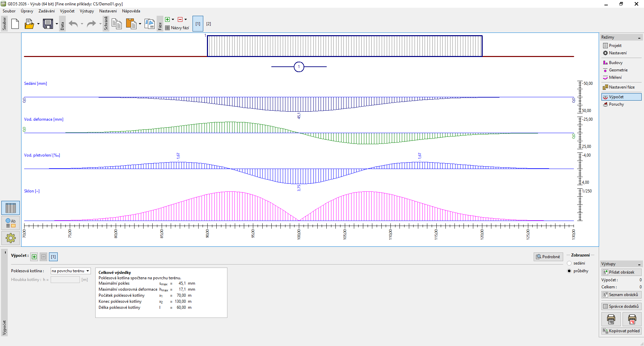Select Geometrie mode in Režimy panel
Image resolution: width=644 pixels, height=346 pixels.
coord(618,70)
